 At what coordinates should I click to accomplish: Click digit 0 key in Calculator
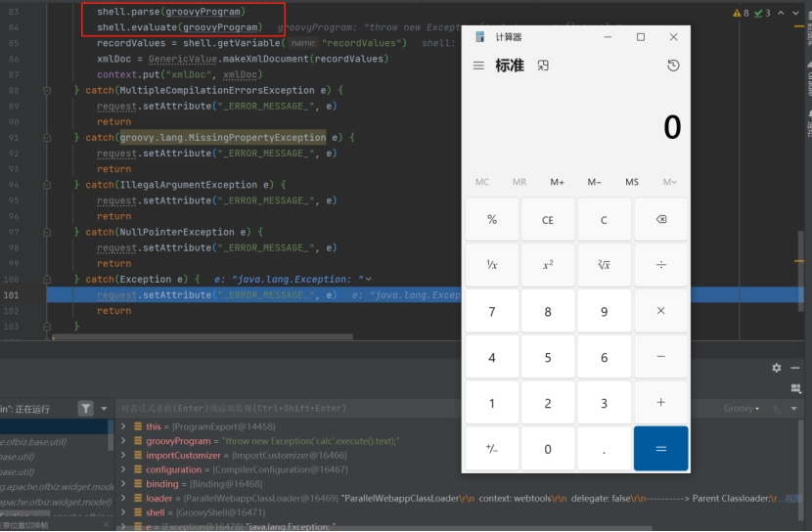(548, 449)
